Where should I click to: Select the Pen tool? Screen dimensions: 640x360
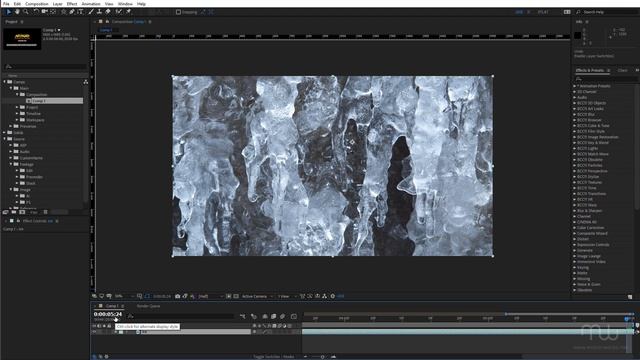click(x=72, y=12)
